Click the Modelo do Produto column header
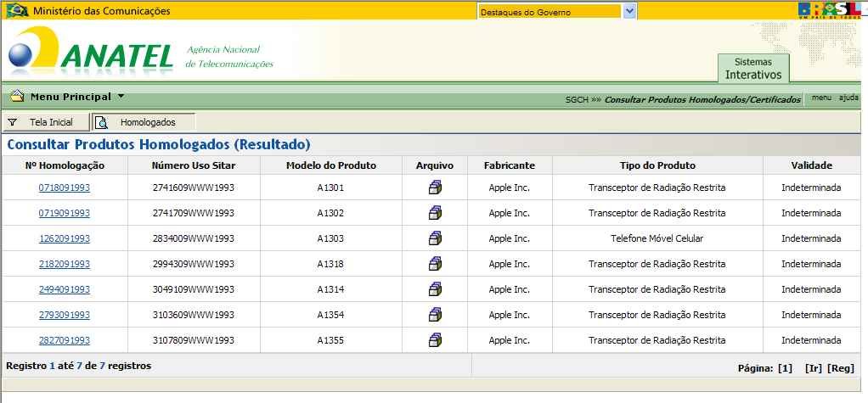868x403 pixels. pyautogui.click(x=331, y=165)
